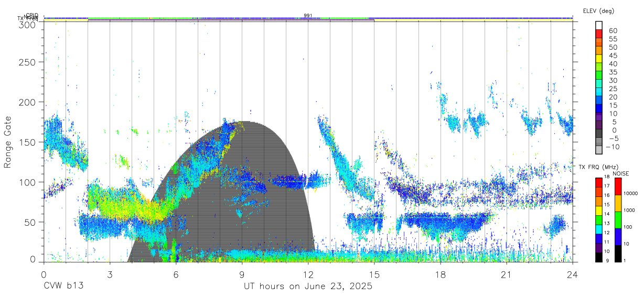Click the '40' value on ELEV scale
Screen dimensions: 644x297
coord(612,63)
